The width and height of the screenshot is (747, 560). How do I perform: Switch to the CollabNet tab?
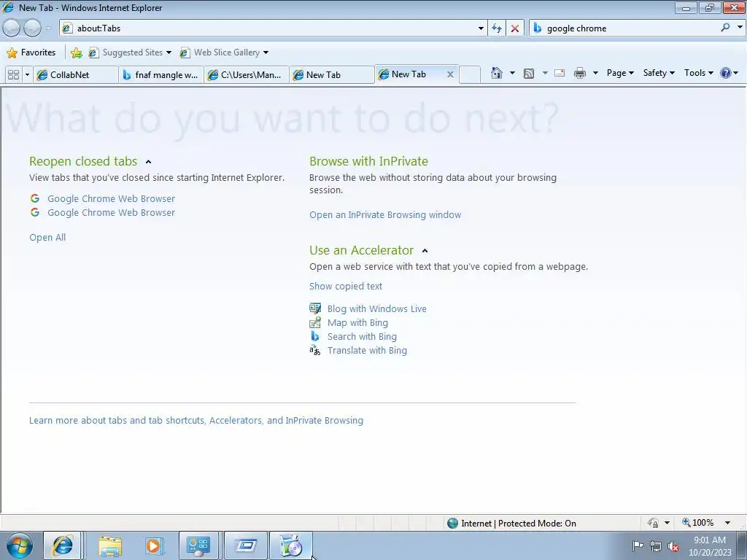76,75
